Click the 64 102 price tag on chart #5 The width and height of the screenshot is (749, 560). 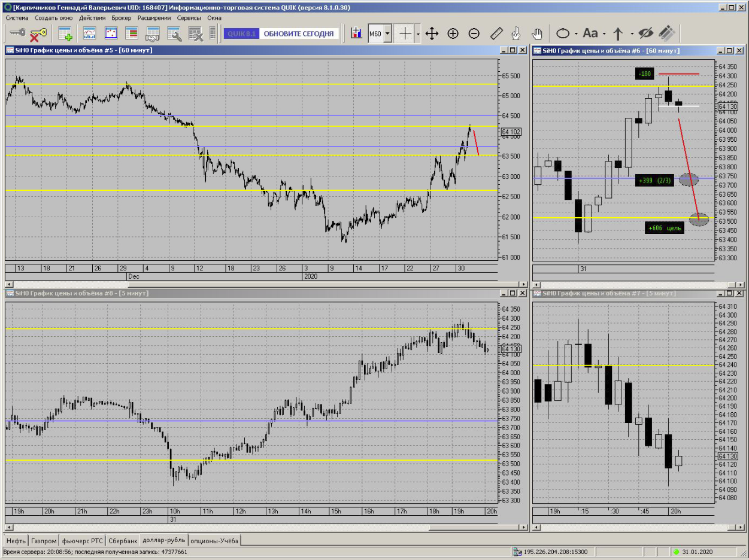pyautogui.click(x=511, y=132)
